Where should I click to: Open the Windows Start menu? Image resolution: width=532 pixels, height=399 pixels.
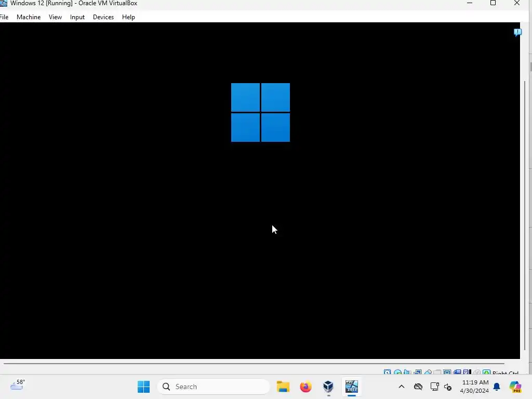pyautogui.click(x=143, y=387)
